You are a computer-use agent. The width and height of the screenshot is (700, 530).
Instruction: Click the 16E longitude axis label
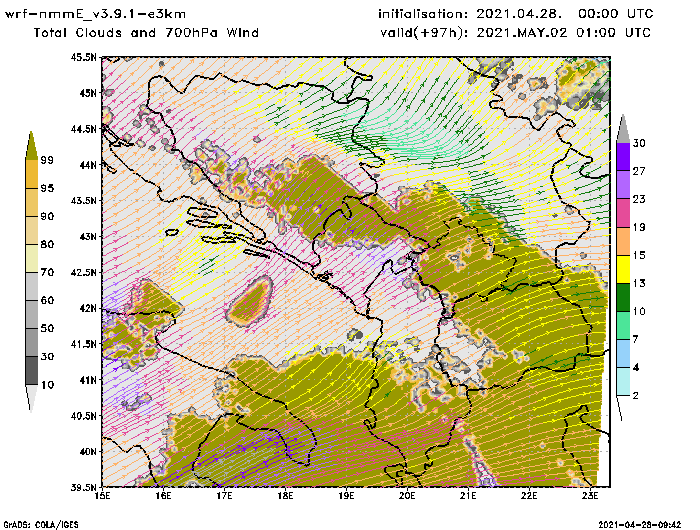[x=163, y=496]
